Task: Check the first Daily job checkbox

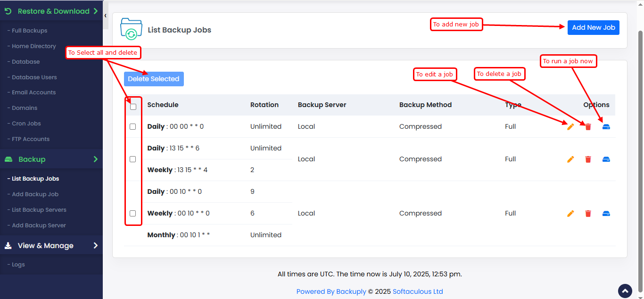Action: coord(133,127)
